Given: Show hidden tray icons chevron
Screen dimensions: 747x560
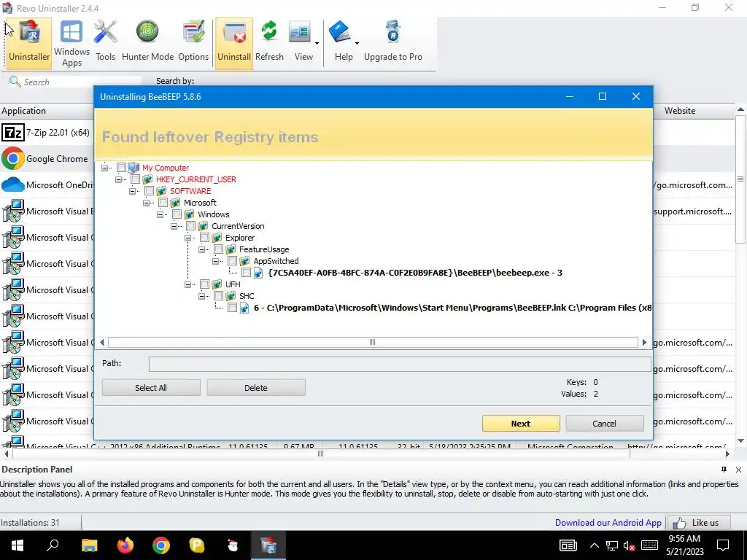Looking at the screenshot, I should point(594,545).
